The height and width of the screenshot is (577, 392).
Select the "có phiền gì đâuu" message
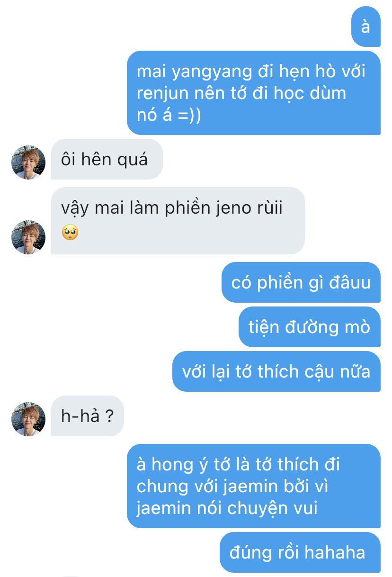click(x=301, y=282)
